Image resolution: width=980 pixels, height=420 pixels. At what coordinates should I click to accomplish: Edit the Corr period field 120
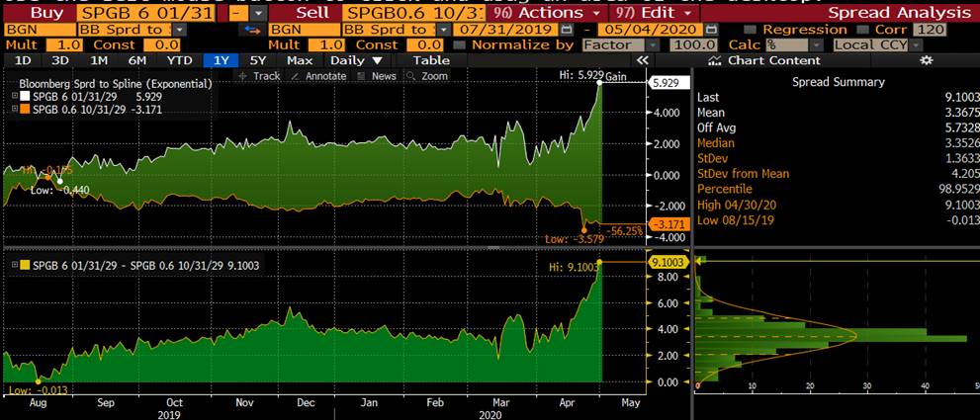point(930,30)
